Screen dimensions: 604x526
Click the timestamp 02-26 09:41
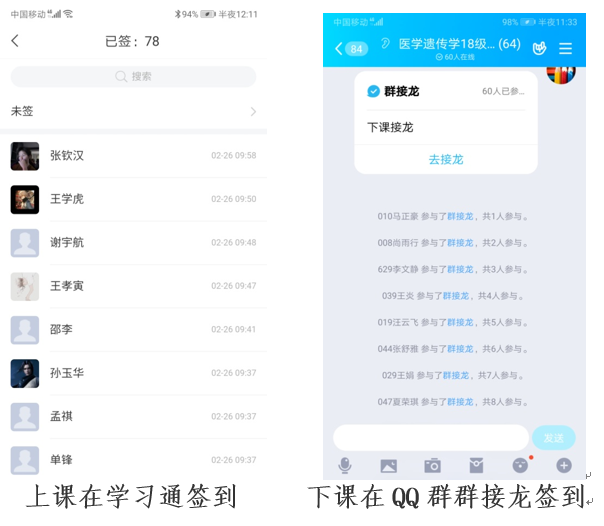coord(233,330)
